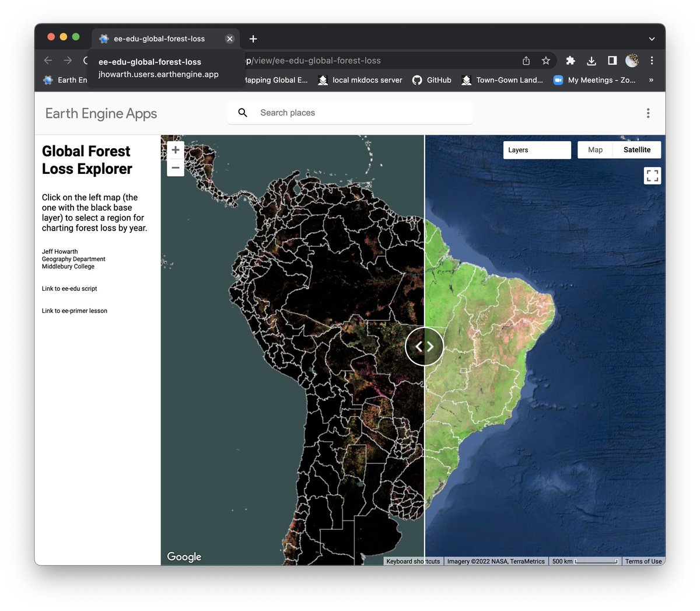Open Link to ee-edu script
The width and height of the screenshot is (700, 611).
click(69, 289)
